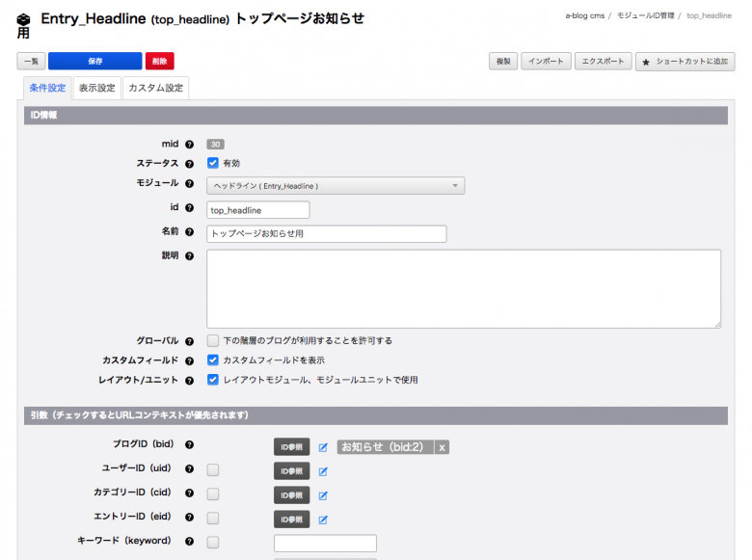Click the help icon next to 説明

[189, 256]
